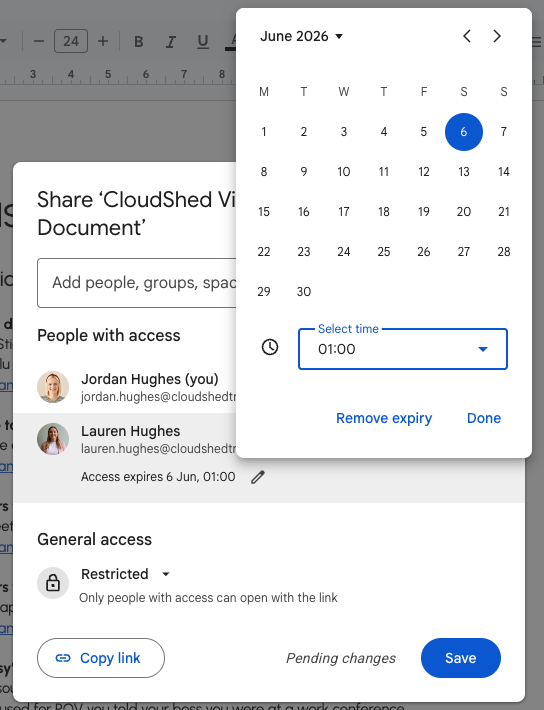Click Remove expiry
This screenshot has width=544, height=710.
[384, 418]
